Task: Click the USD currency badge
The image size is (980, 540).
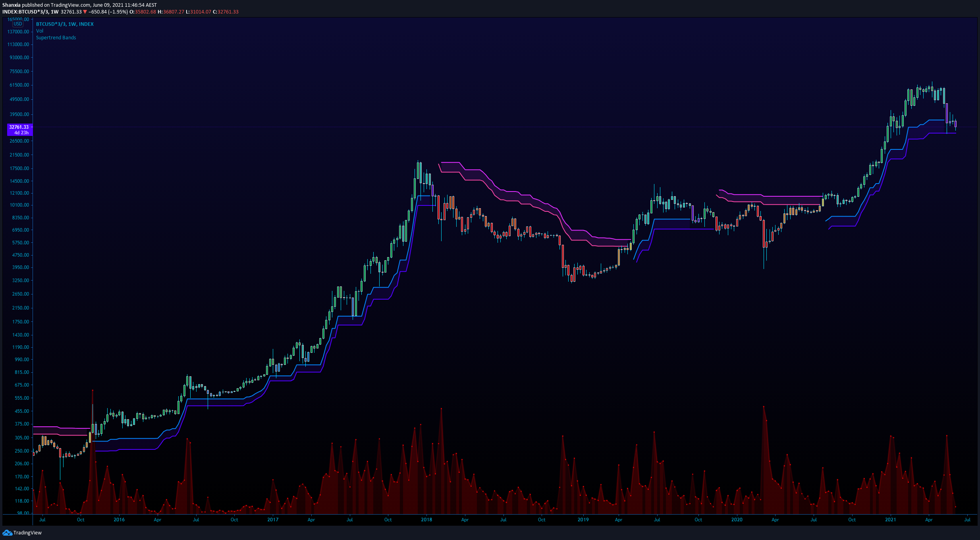Action: point(18,24)
